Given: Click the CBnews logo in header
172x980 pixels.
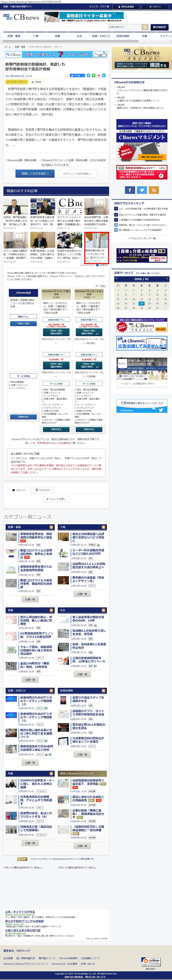Looking at the screenshot, I should [x=21, y=17].
